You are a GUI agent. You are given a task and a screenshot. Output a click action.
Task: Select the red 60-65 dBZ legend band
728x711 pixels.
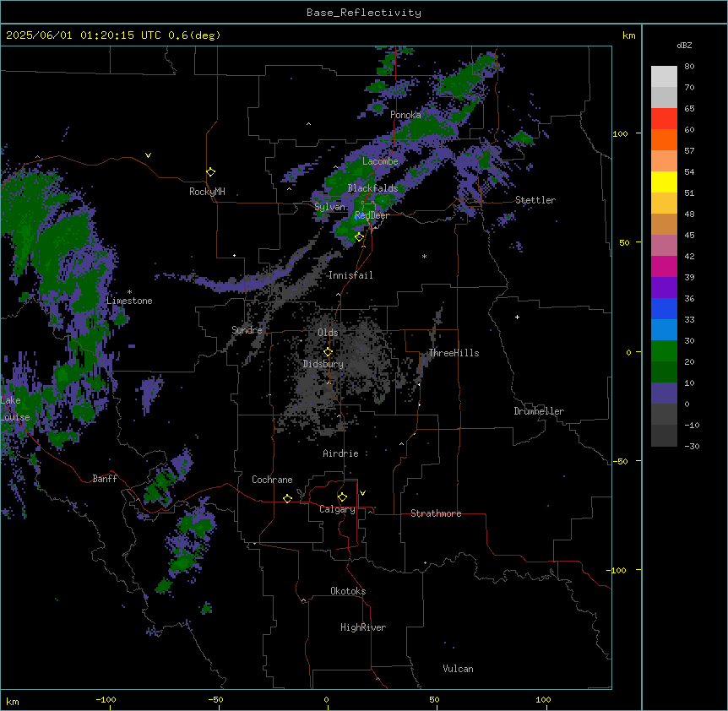click(x=664, y=119)
